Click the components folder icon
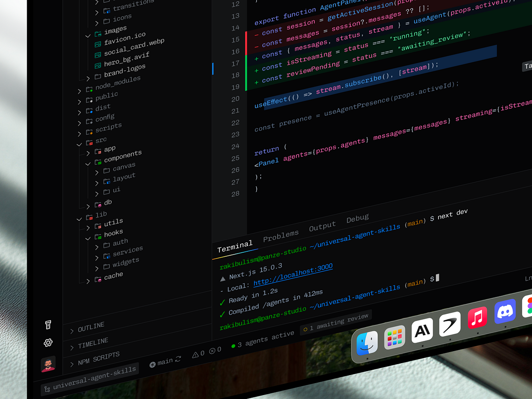This screenshot has height=399, width=532. pos(98,163)
